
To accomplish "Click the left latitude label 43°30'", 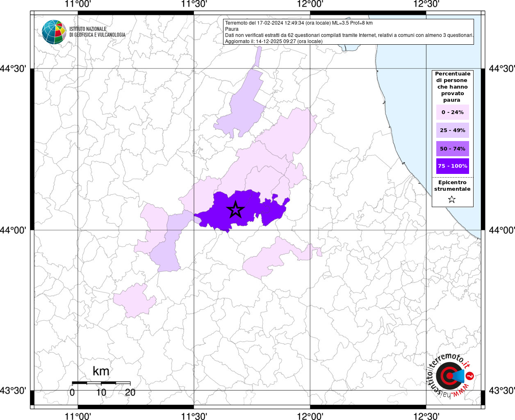I will coord(13,390).
